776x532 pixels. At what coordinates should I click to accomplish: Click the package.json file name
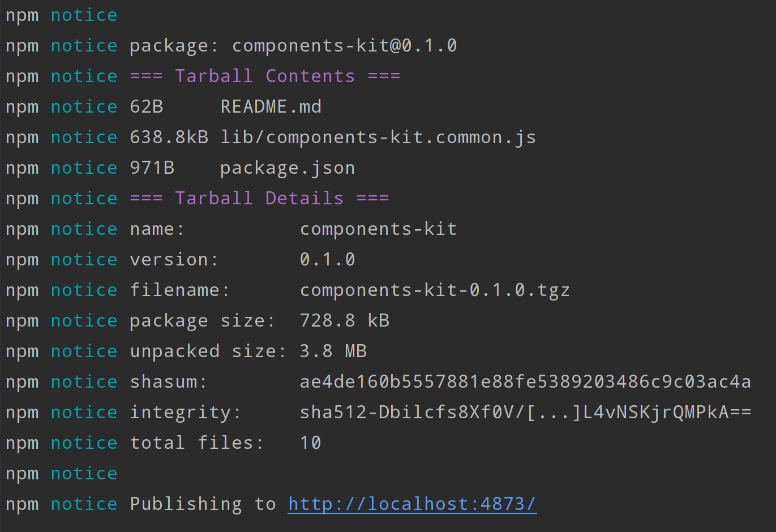[x=287, y=168]
